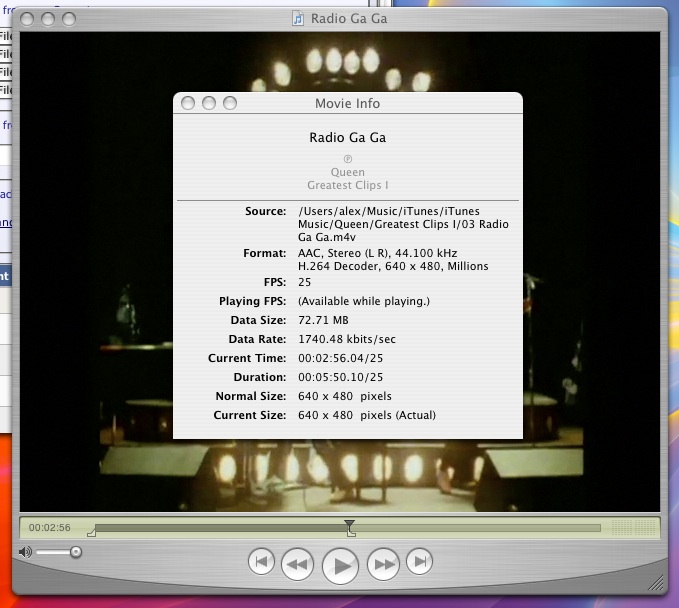This screenshot has width=679, height=608.
Task: Click the data rate 1740.48 kbits/sec
Action: (x=347, y=339)
